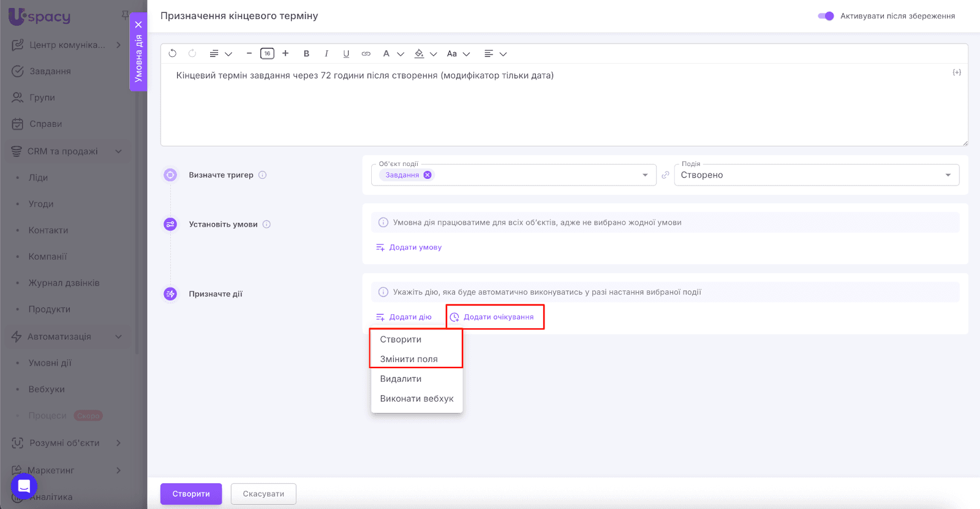Apply italic formatting in editor
Screen dimensions: 980x509
coord(326,54)
